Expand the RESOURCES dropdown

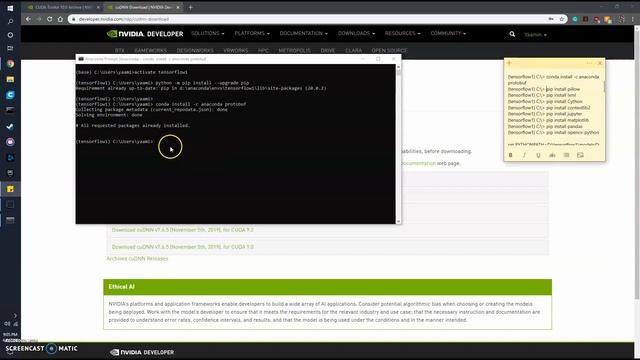coord(402,33)
